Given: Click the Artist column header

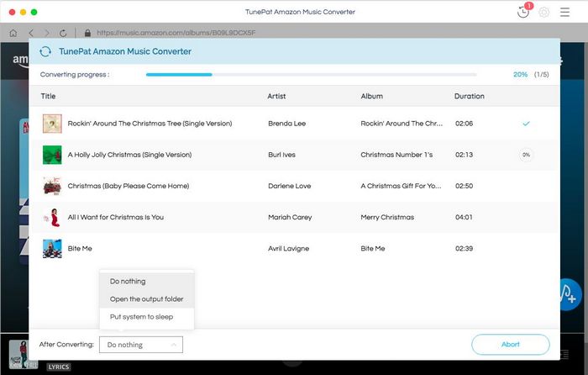Looking at the screenshot, I should 276,96.
